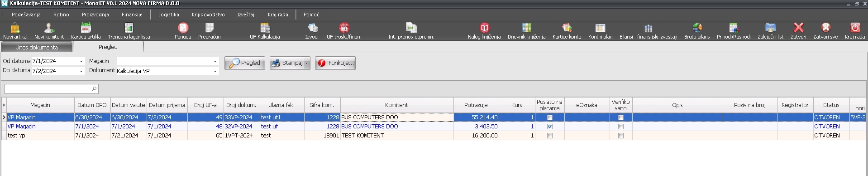Viewport: 868px width, 176px height.
Task: Select the Pregled tab
Action: tap(108, 47)
